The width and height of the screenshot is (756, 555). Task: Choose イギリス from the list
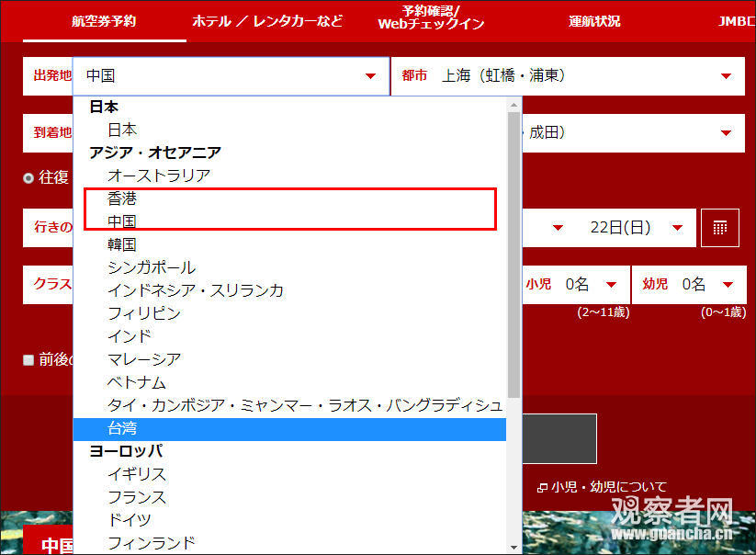point(289,474)
